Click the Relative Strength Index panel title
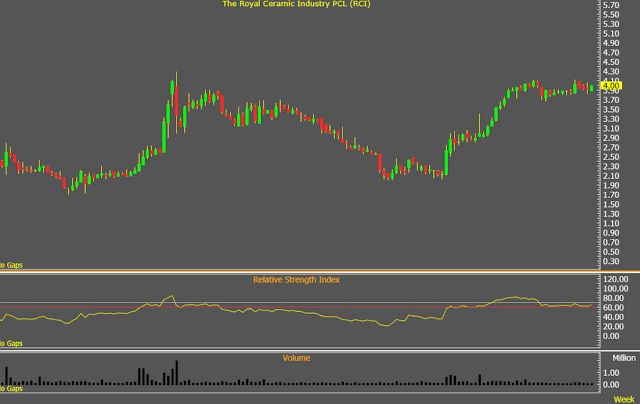Image resolution: width=640 pixels, height=404 pixels. [296, 280]
